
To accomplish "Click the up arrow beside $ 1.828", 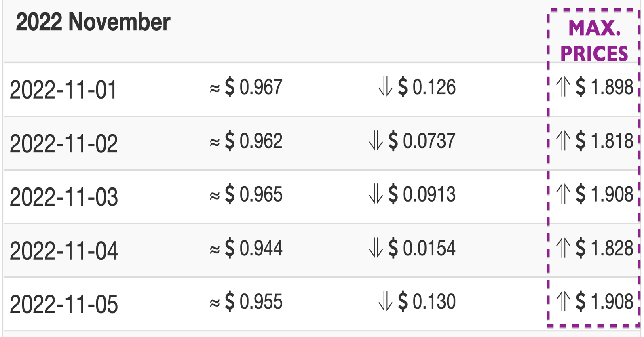I will point(563,248).
